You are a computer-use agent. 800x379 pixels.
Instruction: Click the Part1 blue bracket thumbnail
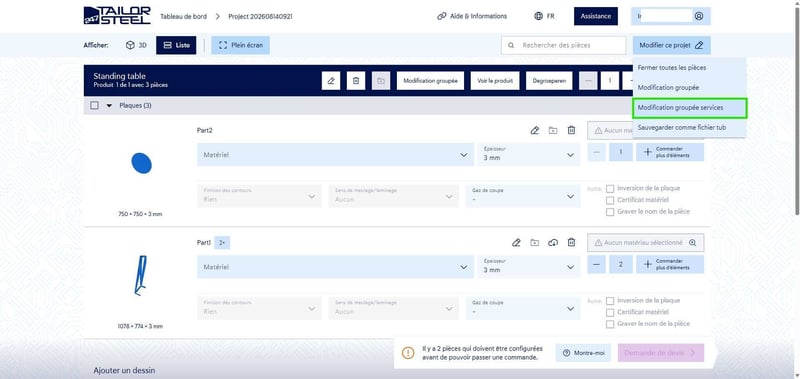point(140,275)
